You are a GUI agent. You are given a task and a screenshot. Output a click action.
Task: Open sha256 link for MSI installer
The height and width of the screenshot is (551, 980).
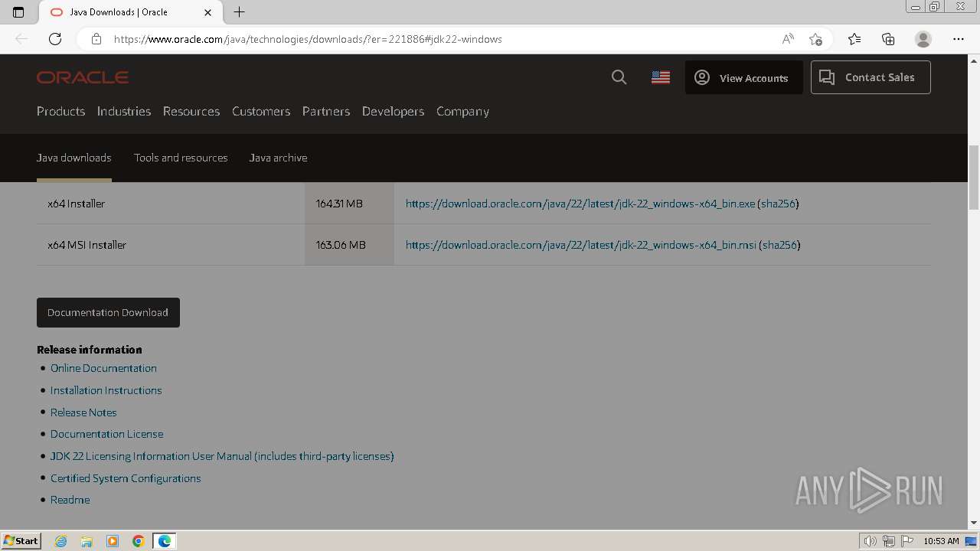click(x=779, y=245)
